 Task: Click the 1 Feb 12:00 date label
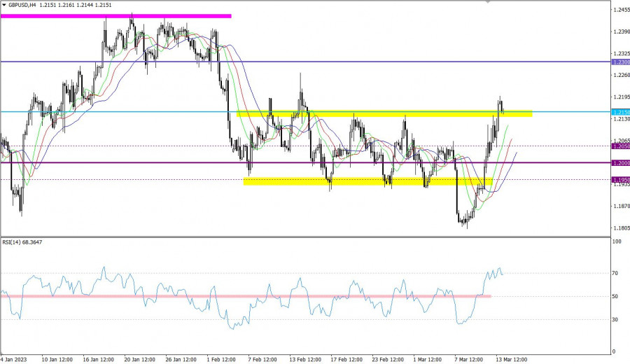(x=223, y=359)
